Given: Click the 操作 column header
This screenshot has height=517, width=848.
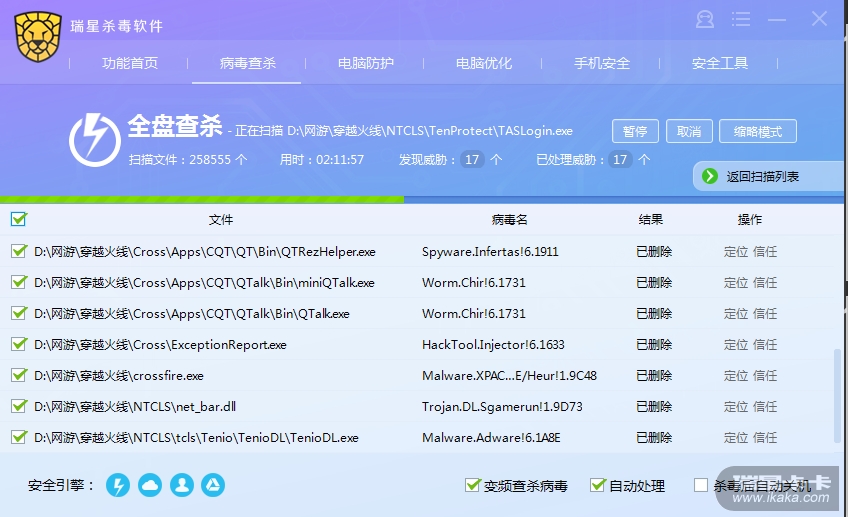Looking at the screenshot, I should 750,220.
